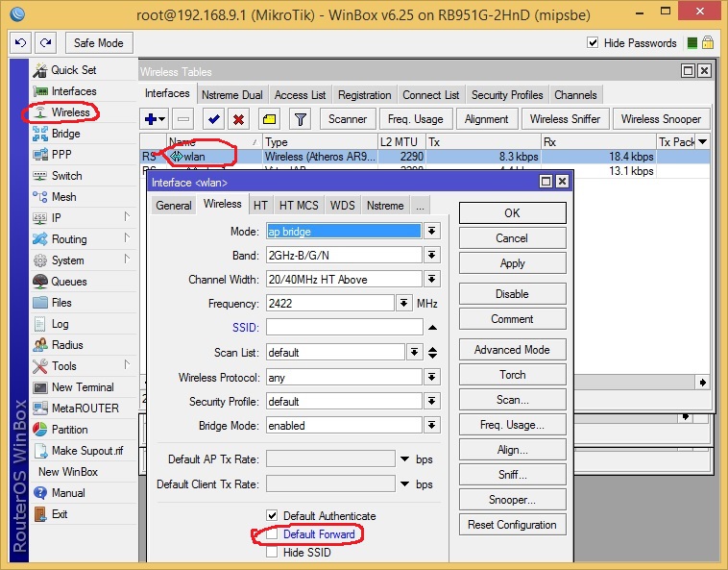728x570 pixels.
Task: Click the Apply button
Action: click(512, 263)
